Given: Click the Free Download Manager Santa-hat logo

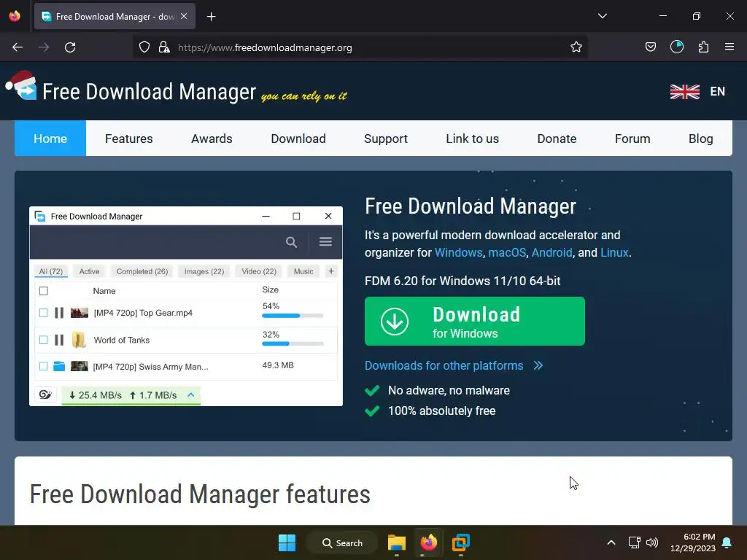Looking at the screenshot, I should (21, 86).
